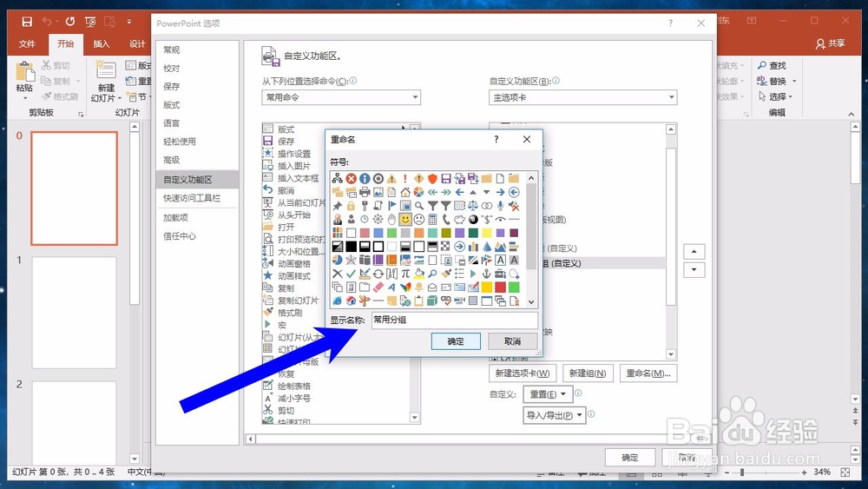Click Save icon in quick access toolbar
Image resolution: width=868 pixels, height=489 pixels.
(27, 22)
